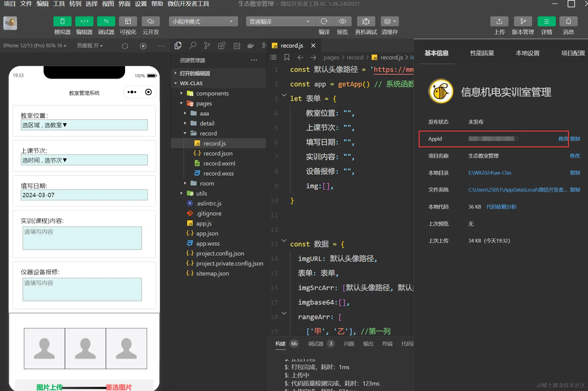This screenshot has height=391, width=588.
Task: Click the 上传 upload icon
Action: pos(499,21)
